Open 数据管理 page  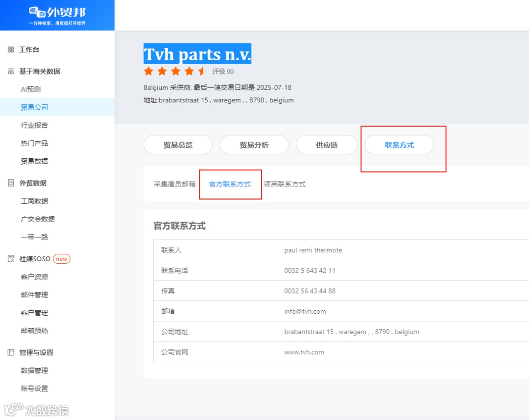point(34,371)
